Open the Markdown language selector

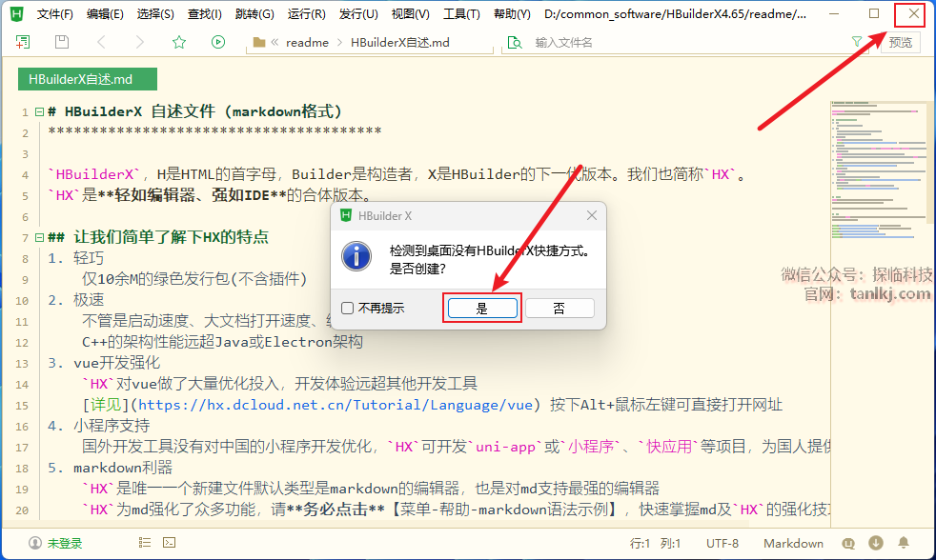coord(793,543)
